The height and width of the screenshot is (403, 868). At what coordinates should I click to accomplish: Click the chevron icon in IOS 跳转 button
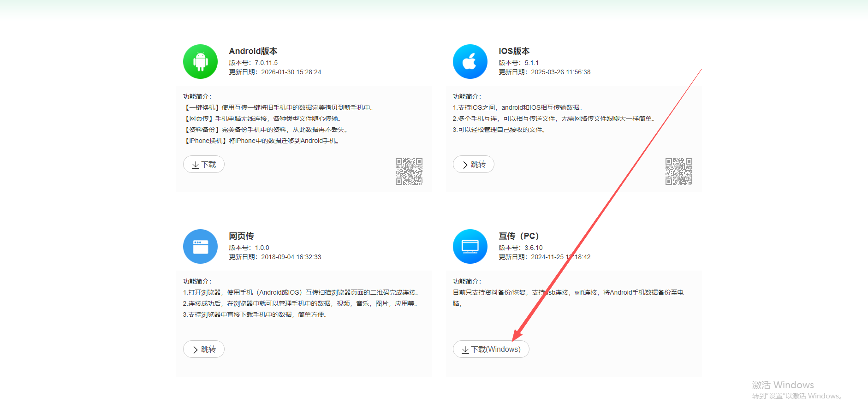[465, 165]
